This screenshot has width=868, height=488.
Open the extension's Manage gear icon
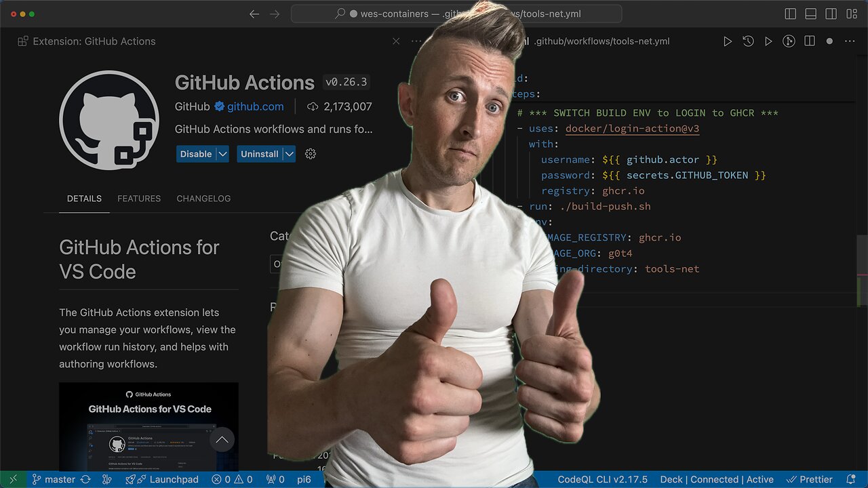(x=310, y=154)
